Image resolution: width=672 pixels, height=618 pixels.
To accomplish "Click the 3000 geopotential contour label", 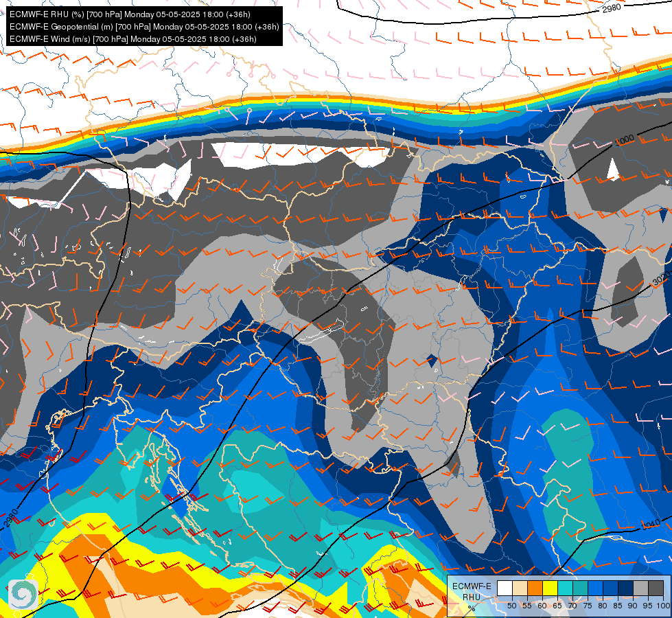I will coord(625,140).
